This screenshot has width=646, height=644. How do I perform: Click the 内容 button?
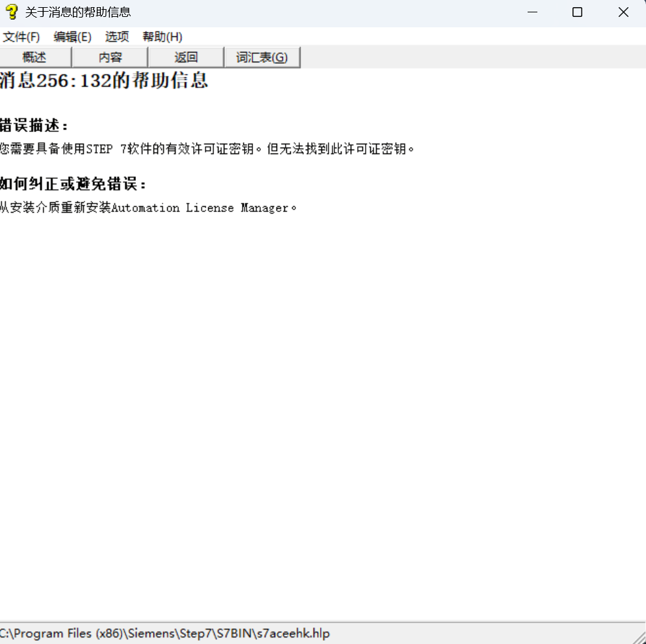110,57
